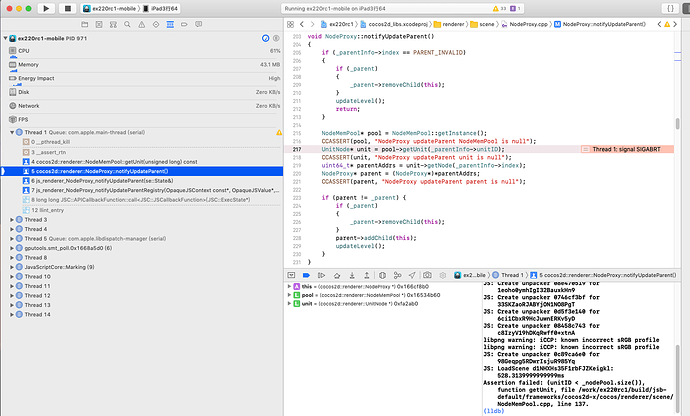Expand gputools.smt_poll thread
The width and height of the screenshot is (690, 416).
(12, 248)
